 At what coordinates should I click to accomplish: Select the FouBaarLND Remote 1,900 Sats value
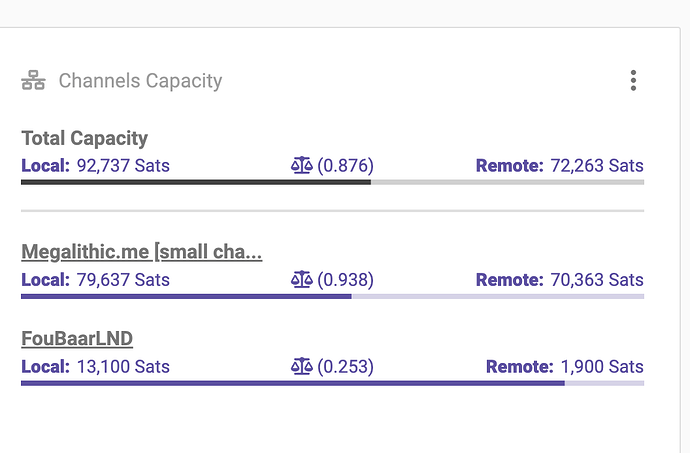point(602,366)
